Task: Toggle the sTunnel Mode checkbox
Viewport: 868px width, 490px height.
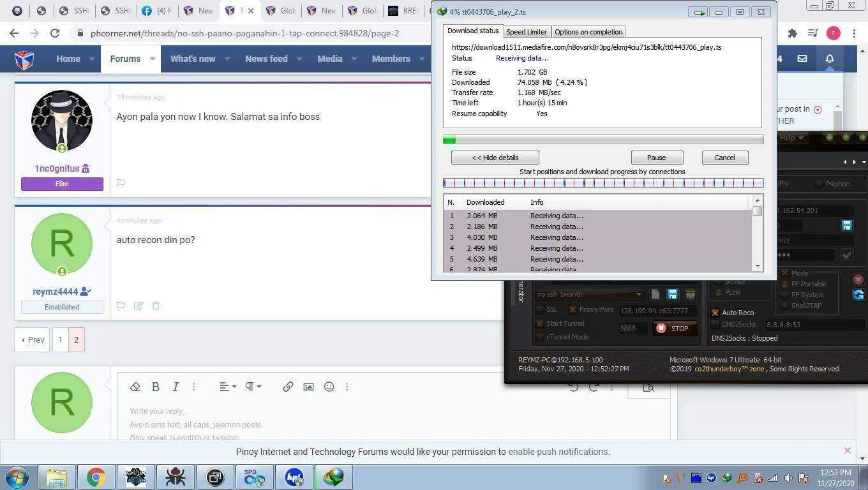Action: 540,337
